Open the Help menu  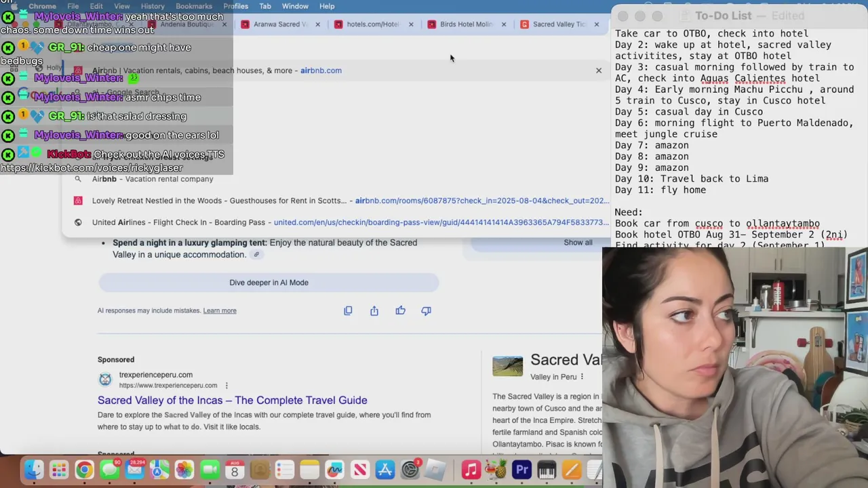pos(327,6)
